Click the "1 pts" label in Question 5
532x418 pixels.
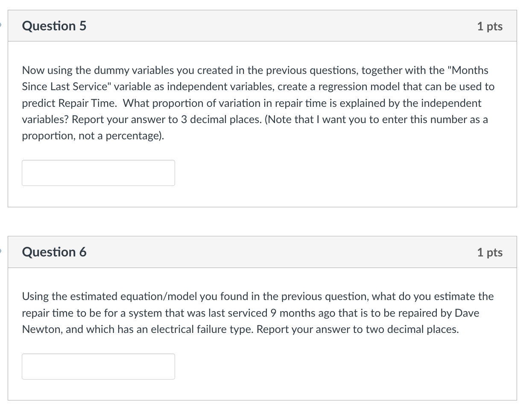pyautogui.click(x=490, y=26)
